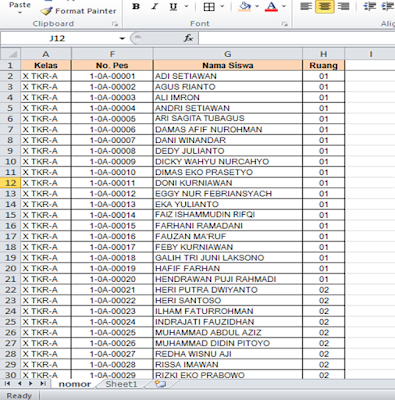The height and width of the screenshot is (400, 395).
Task: Click the Select All corner triangle
Action: 11,54
